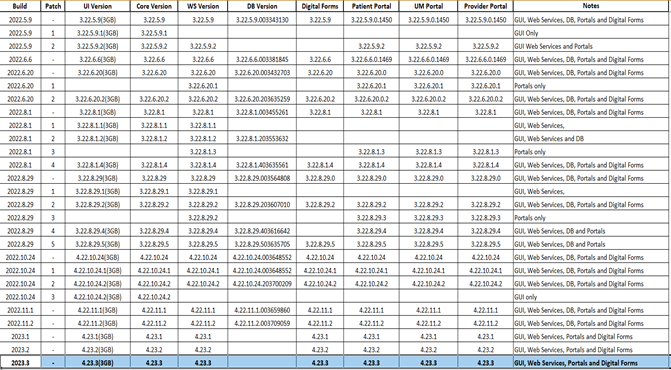Click the highlighted 2023.3 build cell

20,363
